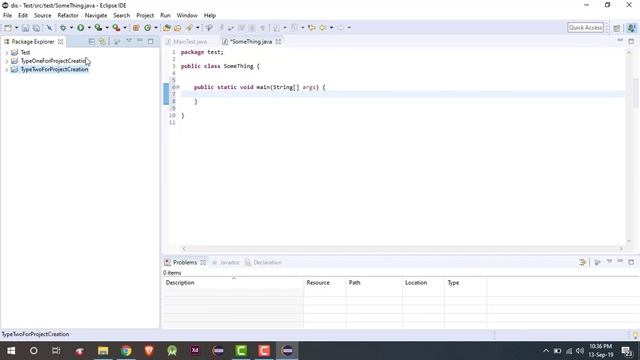Click the Open Type folder icon
The height and width of the screenshot is (360, 640).
pos(167,28)
